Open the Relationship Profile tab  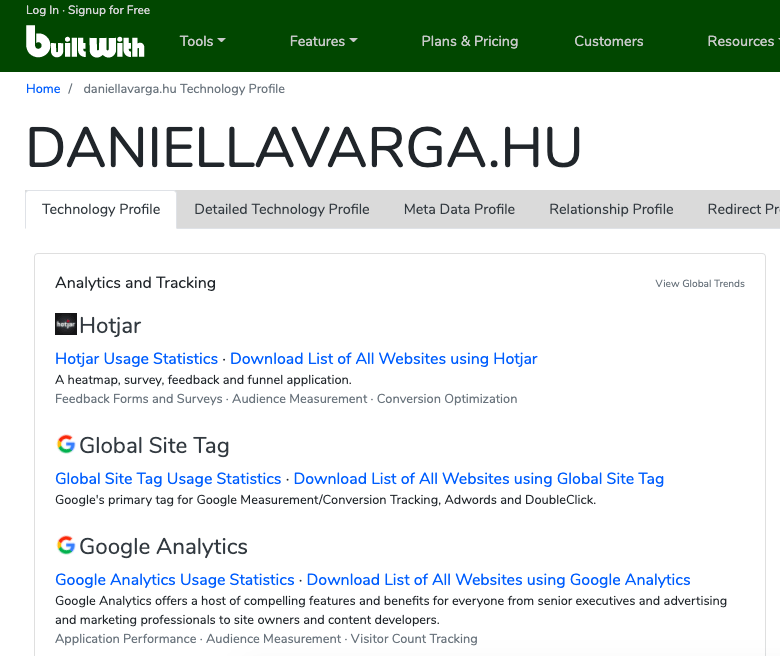(611, 209)
